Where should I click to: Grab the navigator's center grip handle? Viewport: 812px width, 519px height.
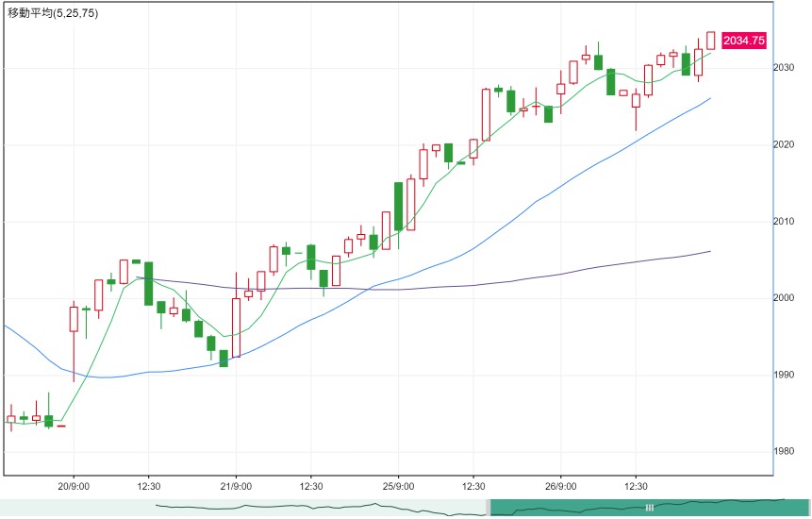[x=650, y=508]
